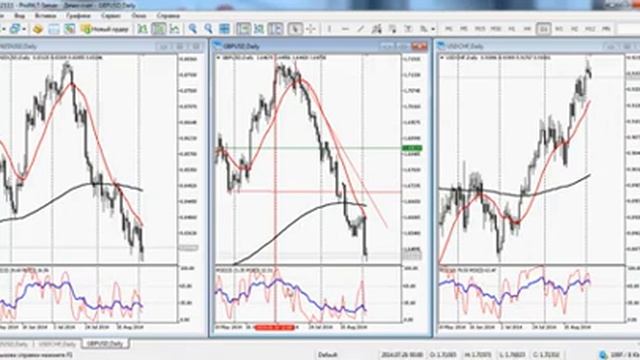The width and height of the screenshot is (640, 360).
Task: Select the Horizontal Line drawing tool
Action: click(x=345, y=29)
